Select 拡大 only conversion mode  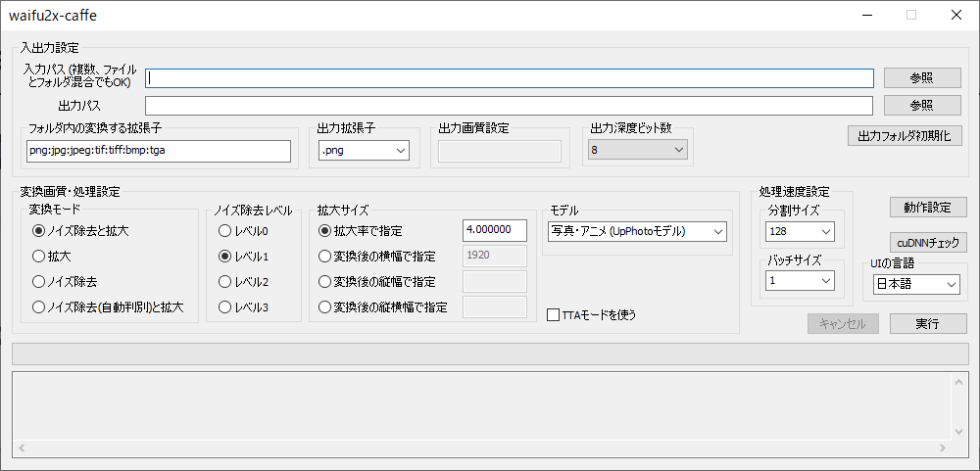tap(51, 257)
